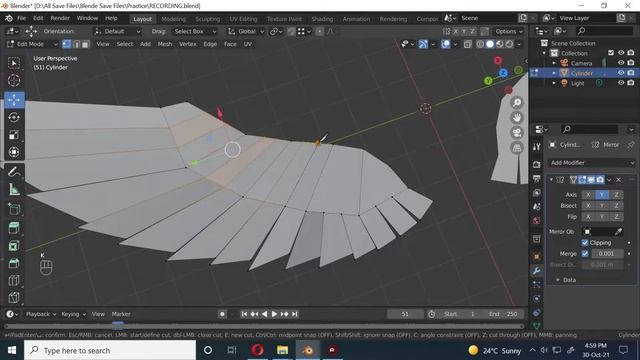Image resolution: width=640 pixels, height=360 pixels.
Task: Select the Measure tool
Action: coord(14,189)
